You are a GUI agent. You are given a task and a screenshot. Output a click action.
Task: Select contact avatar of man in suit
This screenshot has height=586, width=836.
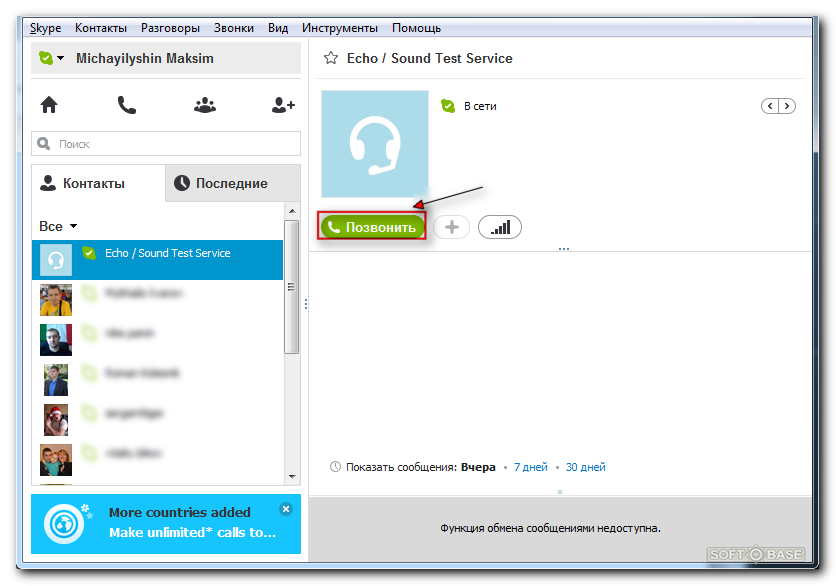[56, 380]
